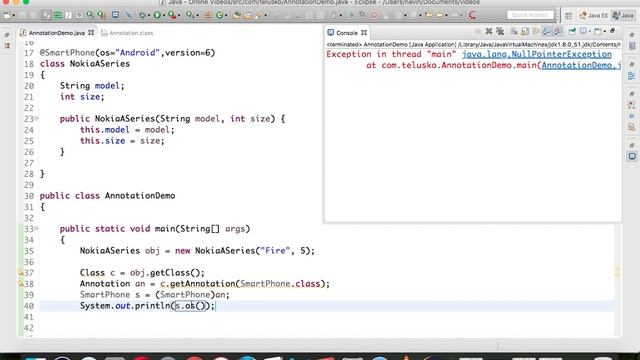Click the yellow overview ruler warning marker

[x=617, y=271]
